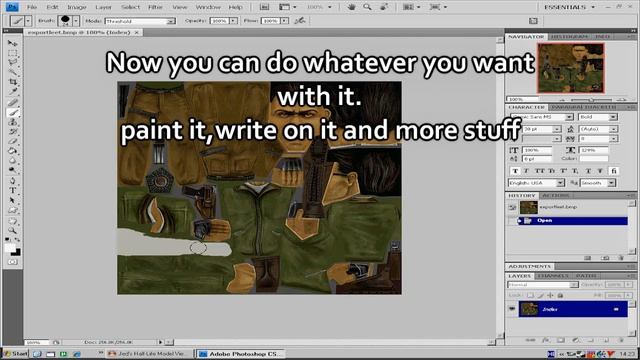Click the Rotate View tool in the application bar
The width and height of the screenshot is (640, 360).
[x=384, y=7]
